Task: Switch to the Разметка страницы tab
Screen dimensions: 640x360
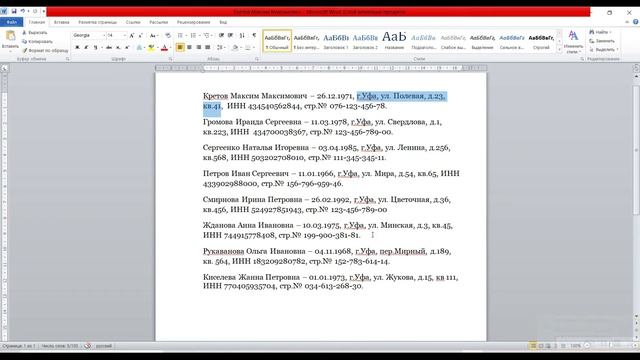Action: pos(98,22)
